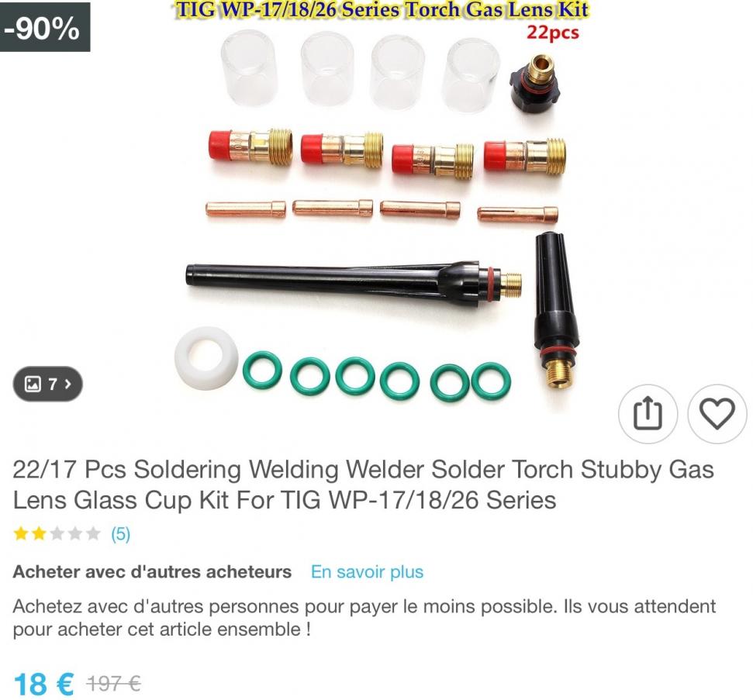Image resolution: width=753 pixels, height=700 pixels.
Task: Open the 7-image gallery counter
Action: point(47,384)
